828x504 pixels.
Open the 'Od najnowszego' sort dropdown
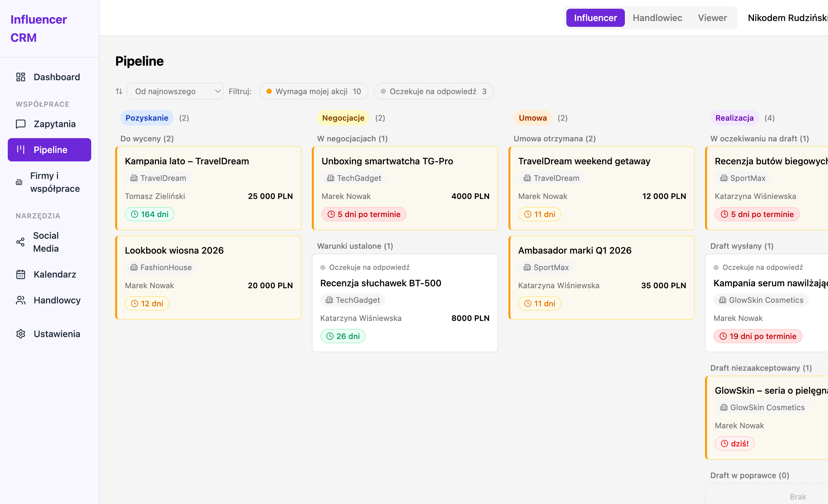pos(175,91)
